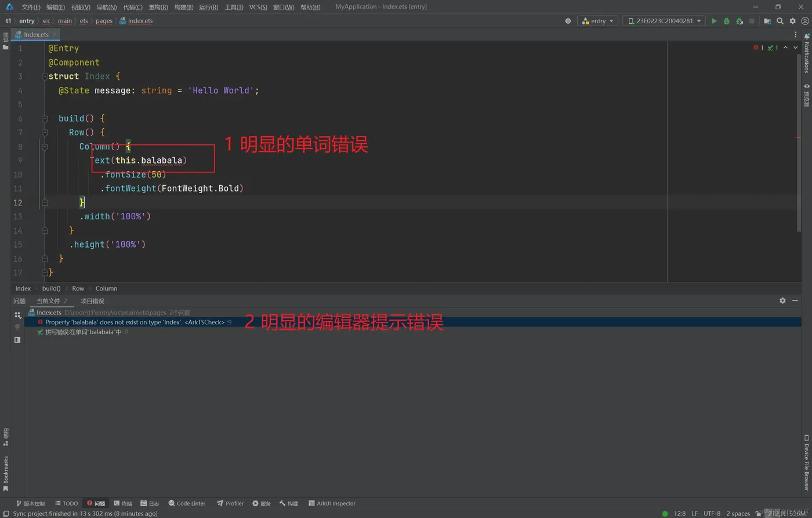This screenshot has width=812, height=518.
Task: Open the 构建(B) menu
Action: tap(184, 7)
